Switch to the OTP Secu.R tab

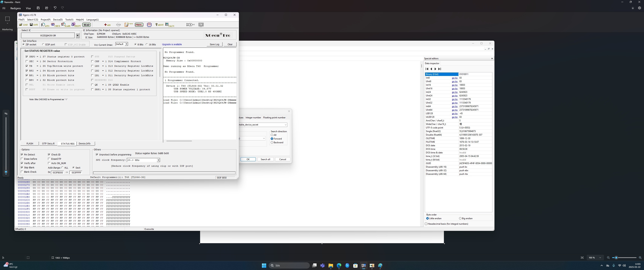click(48, 143)
